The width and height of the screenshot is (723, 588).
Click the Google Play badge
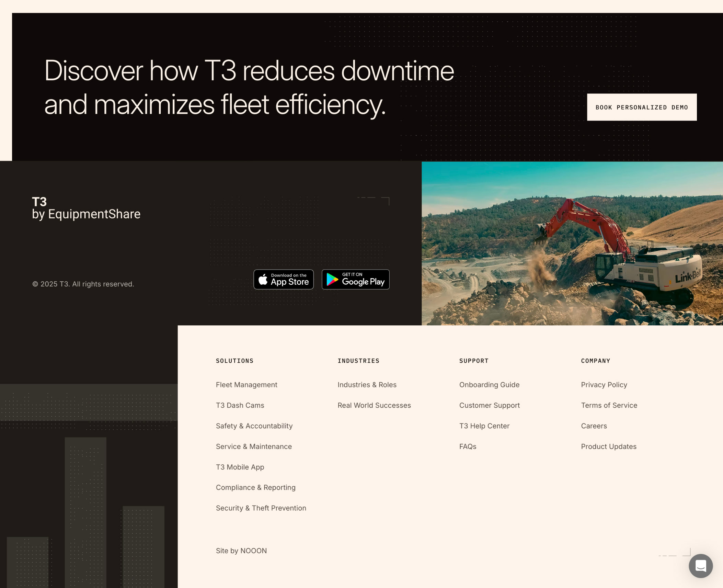(355, 279)
